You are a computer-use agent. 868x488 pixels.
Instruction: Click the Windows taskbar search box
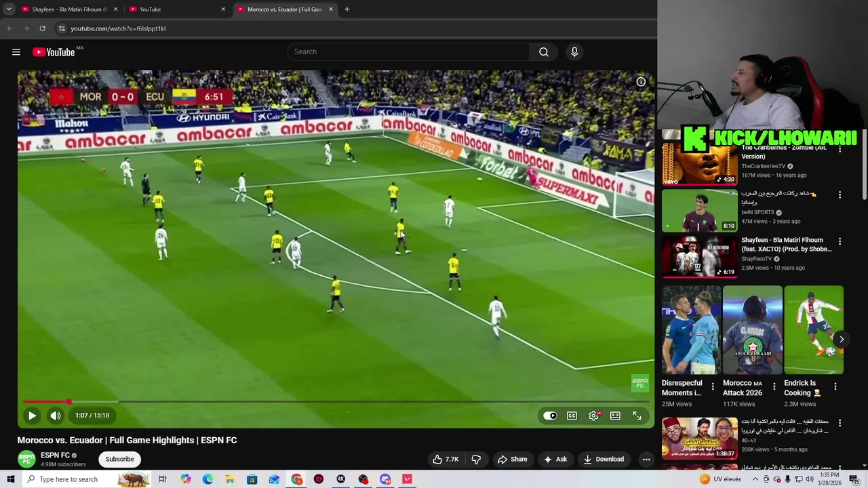[87, 479]
